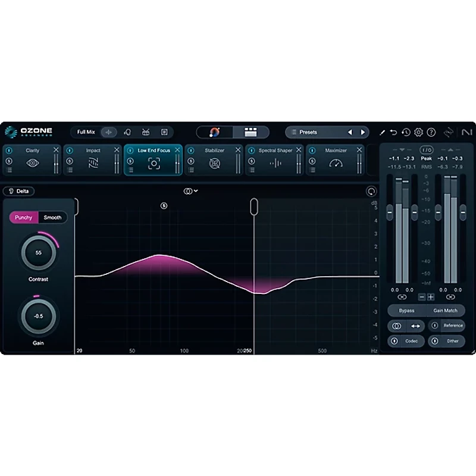Toggle Clarity module power
This screenshot has height=476, width=476.
[9, 151]
